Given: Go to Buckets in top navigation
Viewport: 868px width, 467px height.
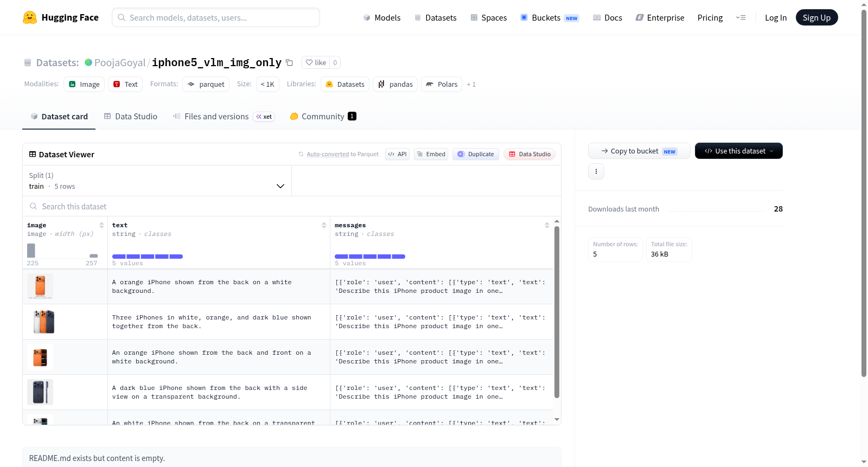Looking at the screenshot, I should tap(550, 17).
